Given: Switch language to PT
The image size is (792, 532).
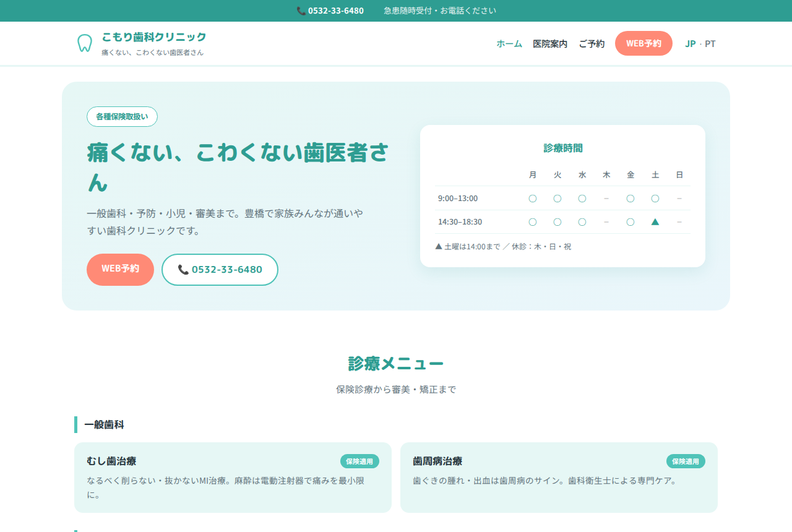Looking at the screenshot, I should click(710, 44).
